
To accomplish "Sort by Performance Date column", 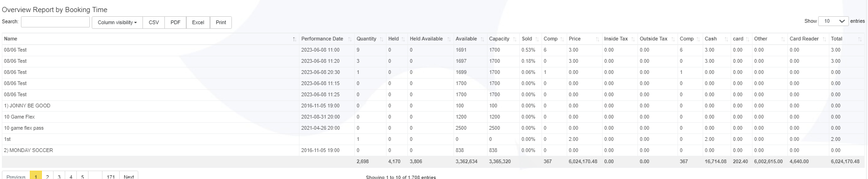I will click(x=326, y=39).
